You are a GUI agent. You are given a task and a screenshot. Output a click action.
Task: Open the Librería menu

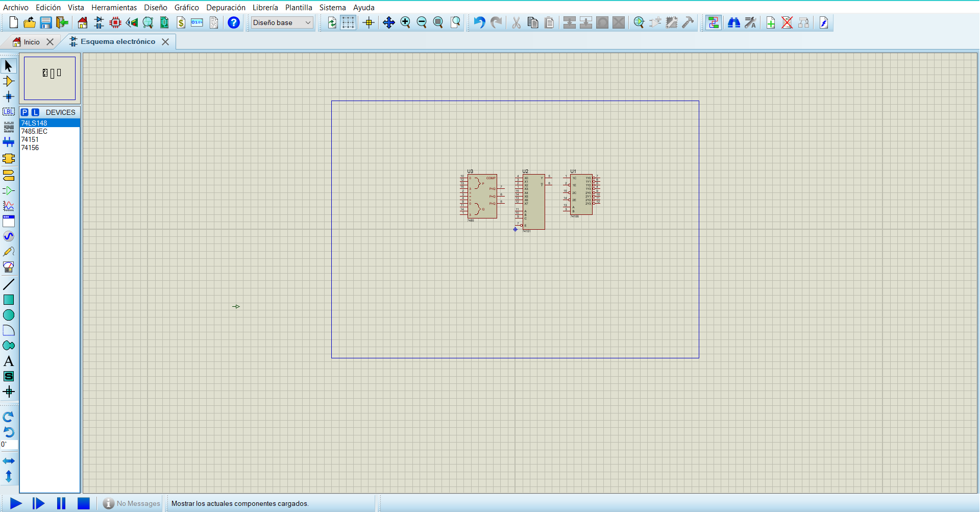(x=265, y=7)
